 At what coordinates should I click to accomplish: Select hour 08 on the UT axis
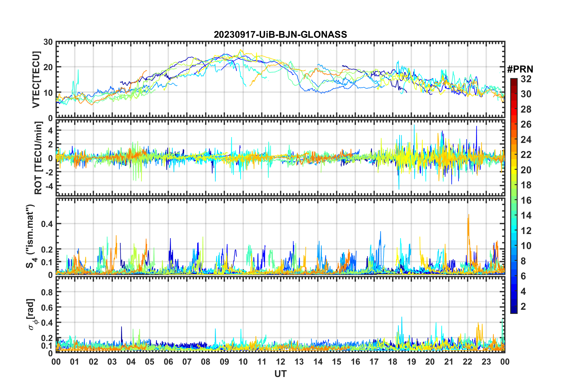(206, 362)
